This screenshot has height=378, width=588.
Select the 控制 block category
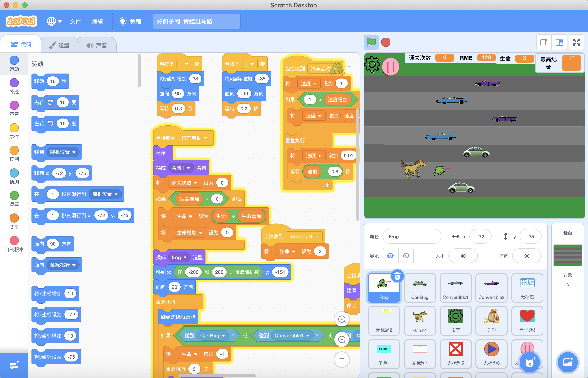pyautogui.click(x=14, y=154)
